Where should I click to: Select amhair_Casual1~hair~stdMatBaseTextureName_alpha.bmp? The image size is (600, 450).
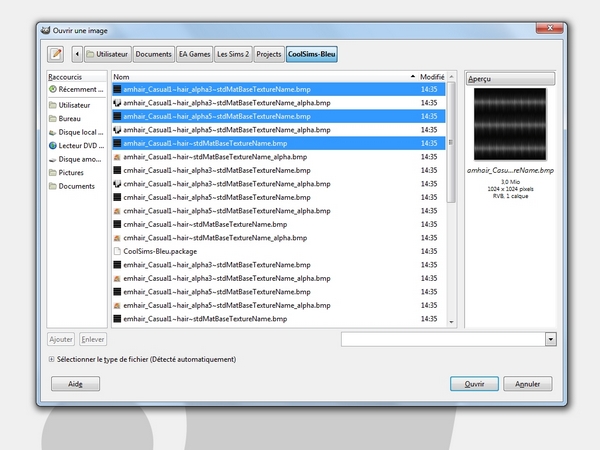[279, 157]
